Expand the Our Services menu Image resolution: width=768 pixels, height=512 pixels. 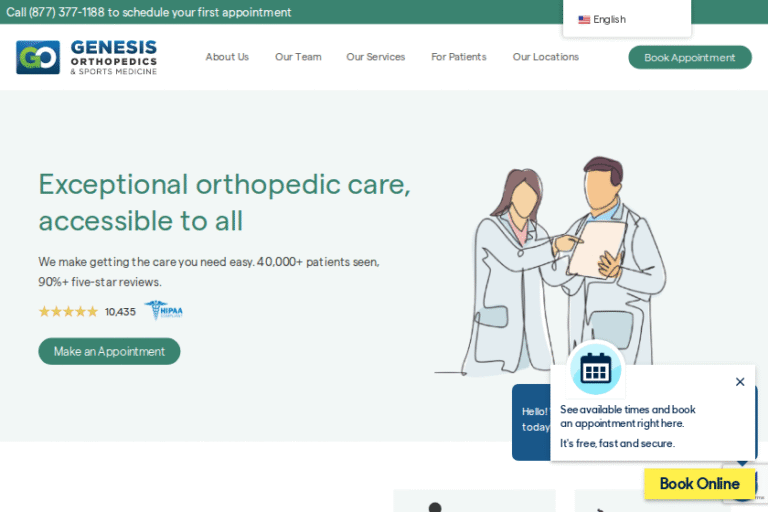pyautogui.click(x=375, y=57)
